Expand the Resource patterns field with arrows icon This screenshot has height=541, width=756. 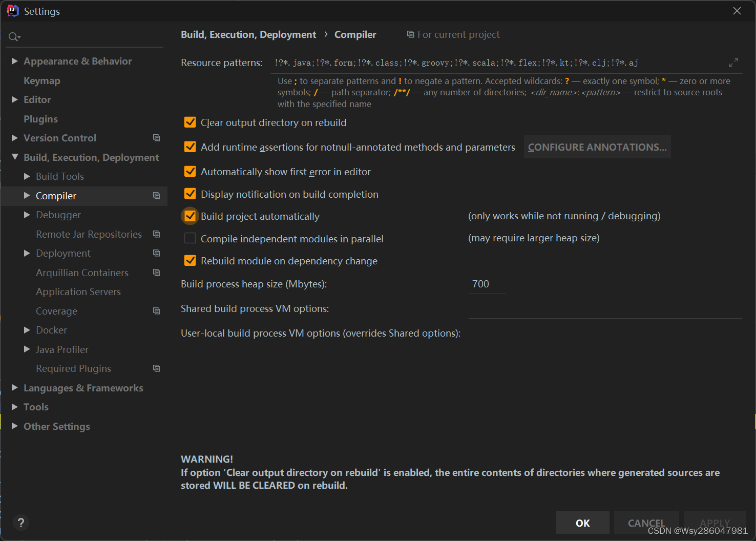pyautogui.click(x=733, y=63)
